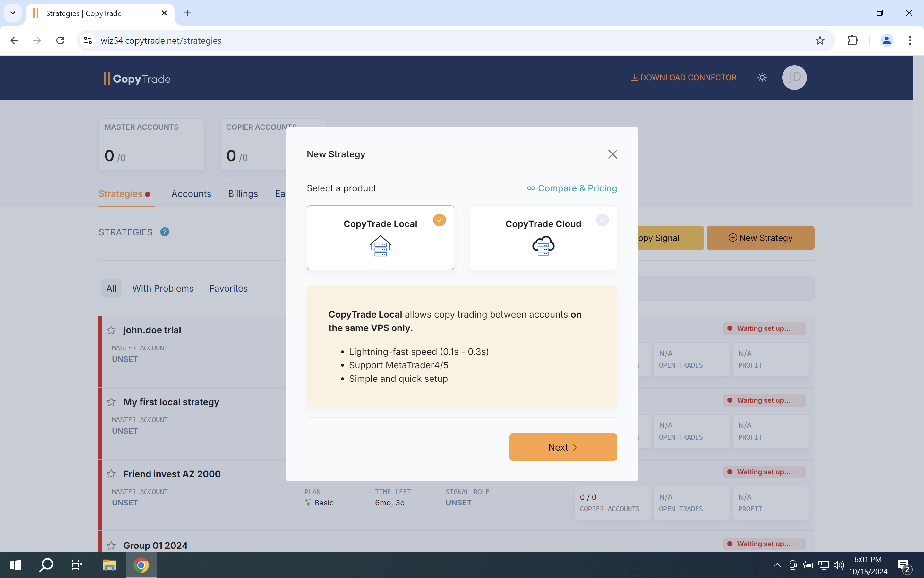Image resolution: width=924 pixels, height=578 pixels.
Task: Open the Strategies help question icon
Action: 165,232
